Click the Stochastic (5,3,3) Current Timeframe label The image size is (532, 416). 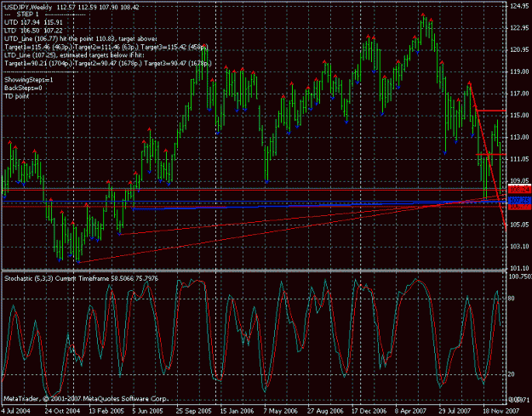coord(81,279)
